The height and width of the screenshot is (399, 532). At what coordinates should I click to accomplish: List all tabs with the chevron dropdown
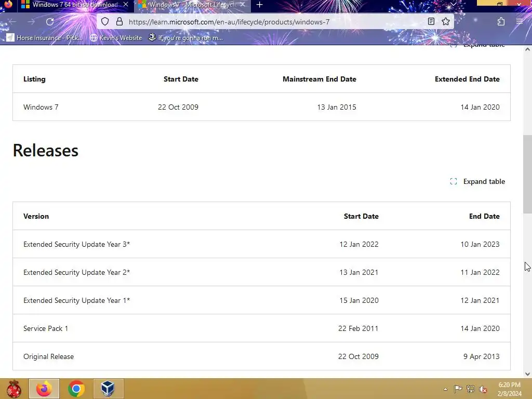click(453, 4)
